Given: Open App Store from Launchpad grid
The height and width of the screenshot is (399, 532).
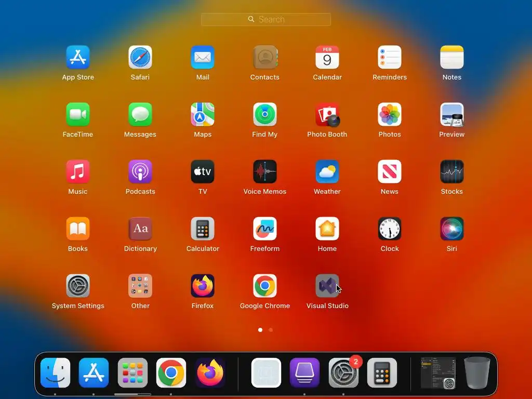Looking at the screenshot, I should tap(78, 57).
